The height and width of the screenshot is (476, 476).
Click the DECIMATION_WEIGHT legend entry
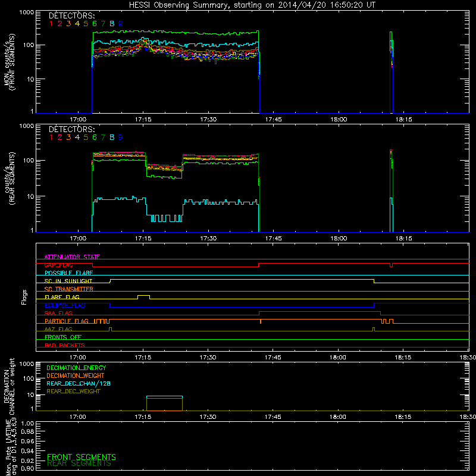point(76,375)
